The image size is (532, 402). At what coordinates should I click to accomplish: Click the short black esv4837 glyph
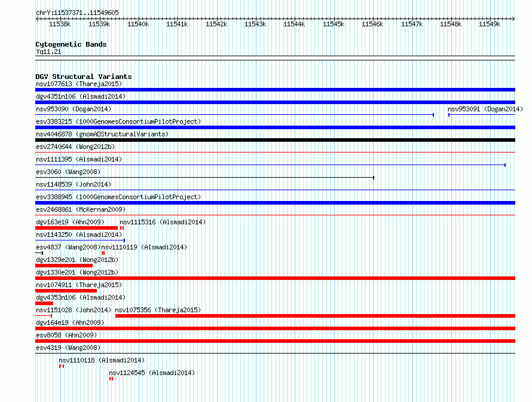point(39,253)
